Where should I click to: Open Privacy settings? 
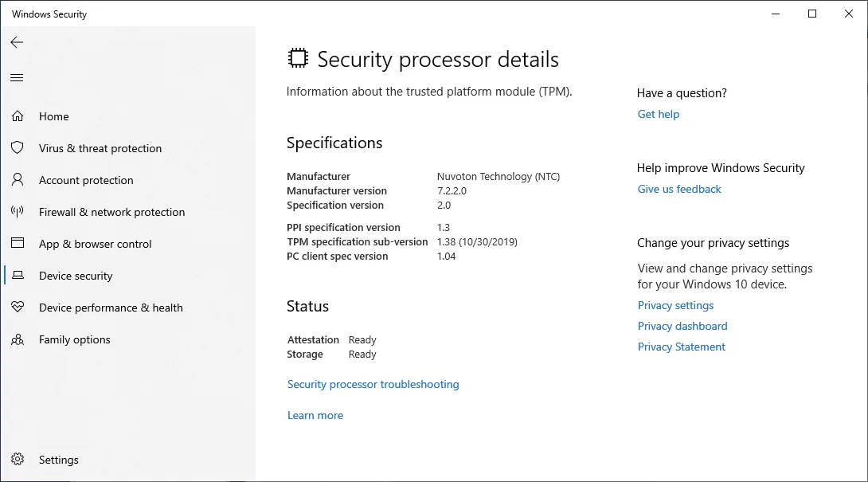tap(675, 305)
